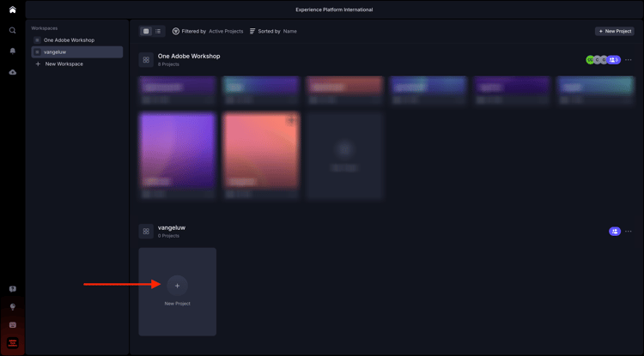Open members pill for vangeluw workspace

click(615, 232)
